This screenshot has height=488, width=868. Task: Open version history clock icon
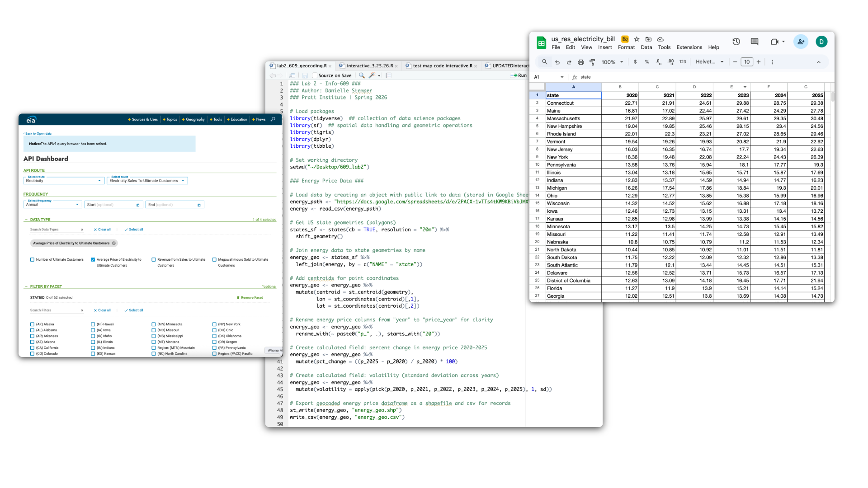736,42
